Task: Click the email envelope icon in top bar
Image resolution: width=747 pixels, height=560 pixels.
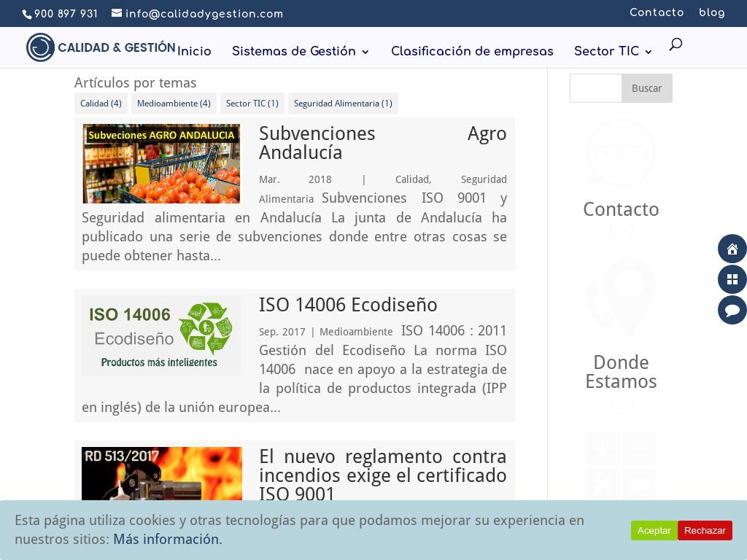Action: tap(117, 13)
